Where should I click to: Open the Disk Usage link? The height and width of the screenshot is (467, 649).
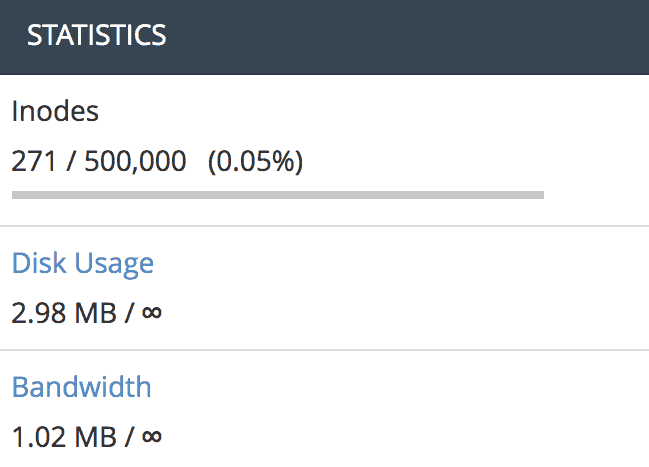[83, 263]
